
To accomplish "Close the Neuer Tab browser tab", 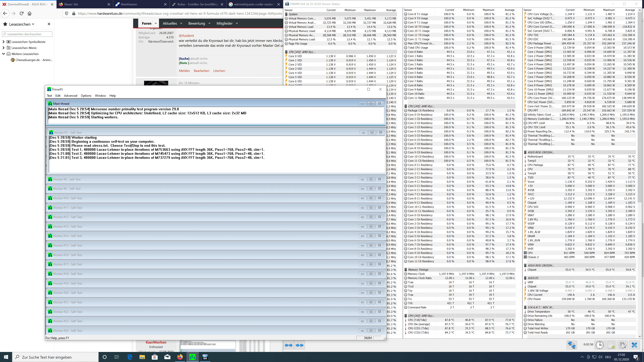I will [109, 4].
